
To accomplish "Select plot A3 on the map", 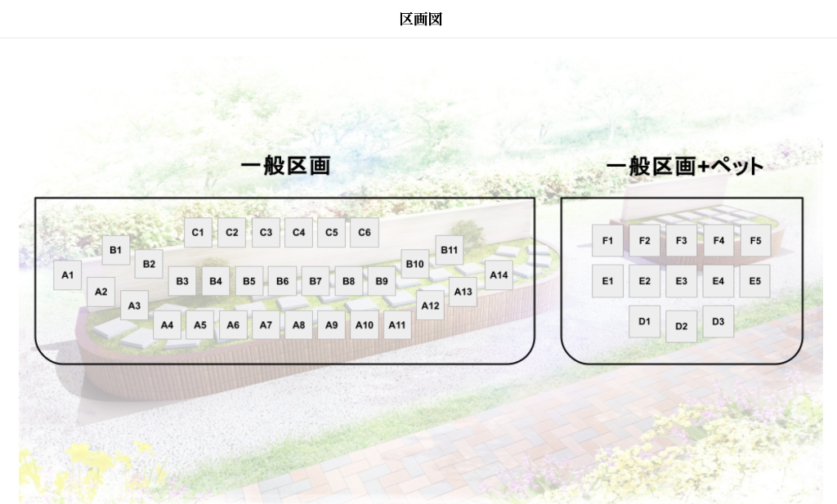I will click(134, 306).
